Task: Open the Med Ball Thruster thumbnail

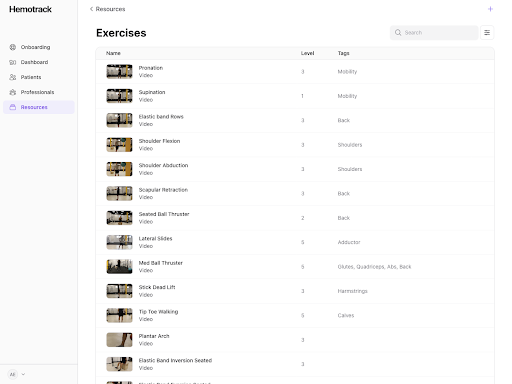Action: tap(119, 267)
